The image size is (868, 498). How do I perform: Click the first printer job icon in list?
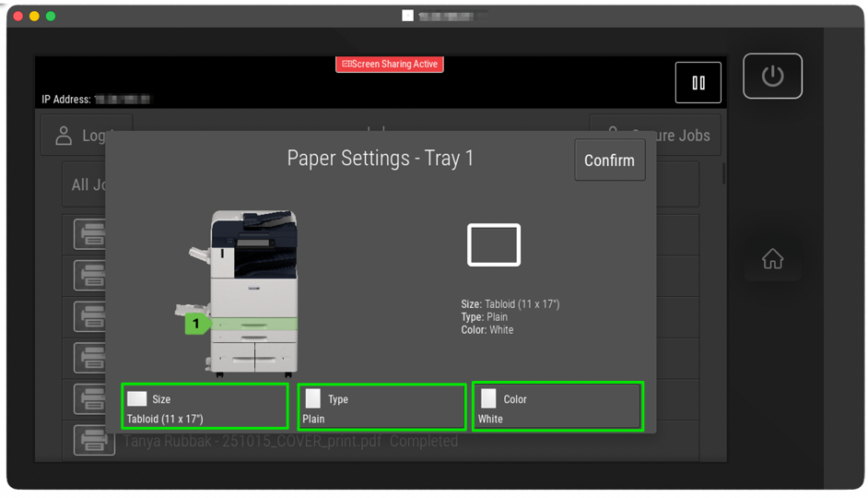pyautogui.click(x=89, y=234)
